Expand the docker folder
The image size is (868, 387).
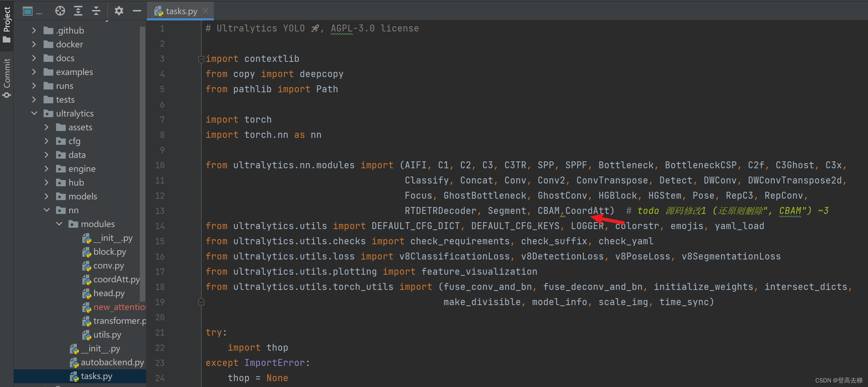[x=34, y=44]
